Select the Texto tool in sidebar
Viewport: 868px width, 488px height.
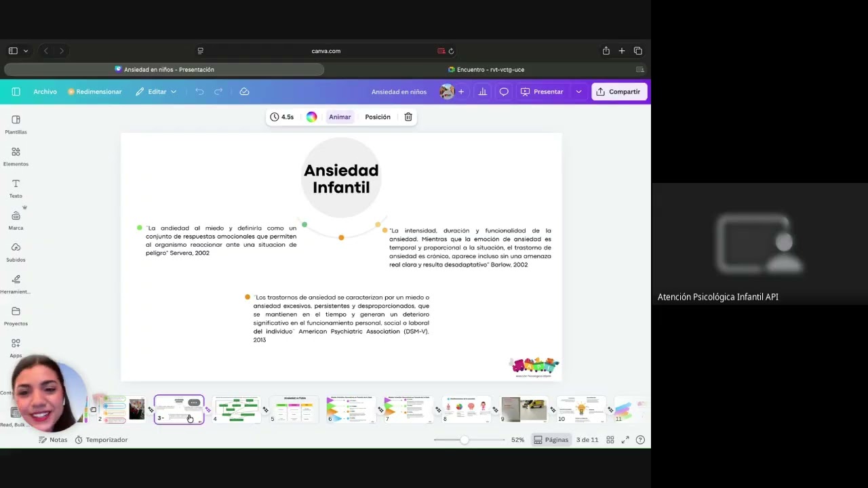16,188
